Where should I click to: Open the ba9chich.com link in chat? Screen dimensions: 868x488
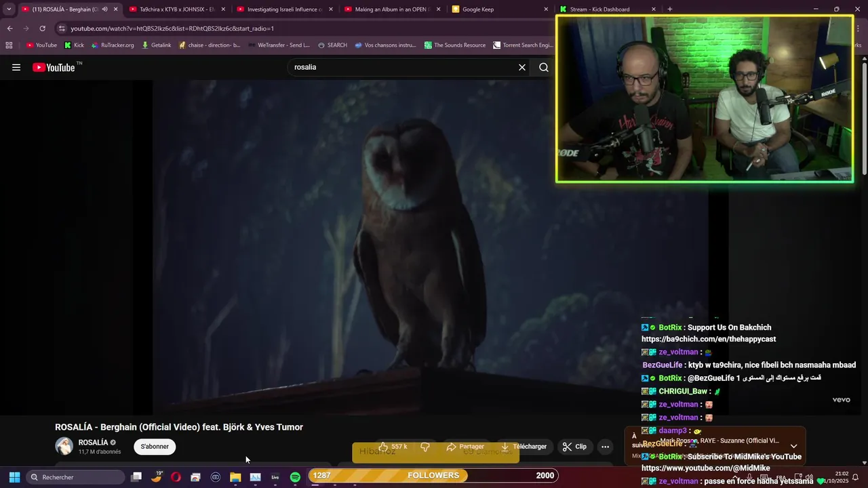[x=709, y=339]
